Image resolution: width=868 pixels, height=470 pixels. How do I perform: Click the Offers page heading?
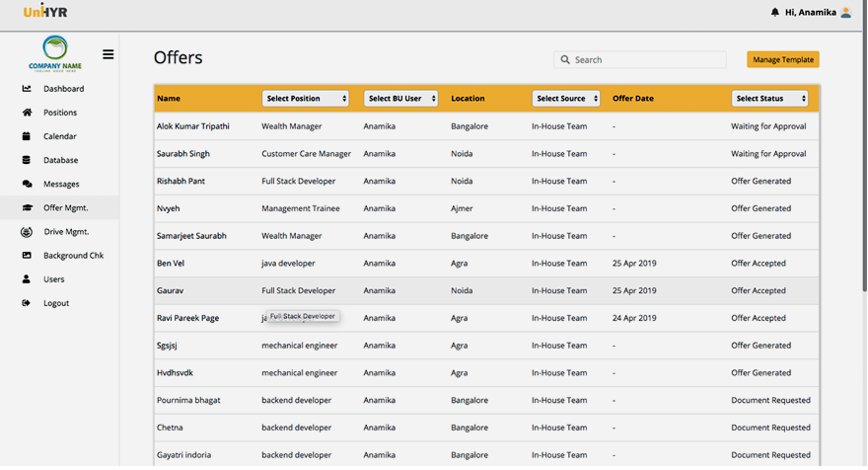178,57
